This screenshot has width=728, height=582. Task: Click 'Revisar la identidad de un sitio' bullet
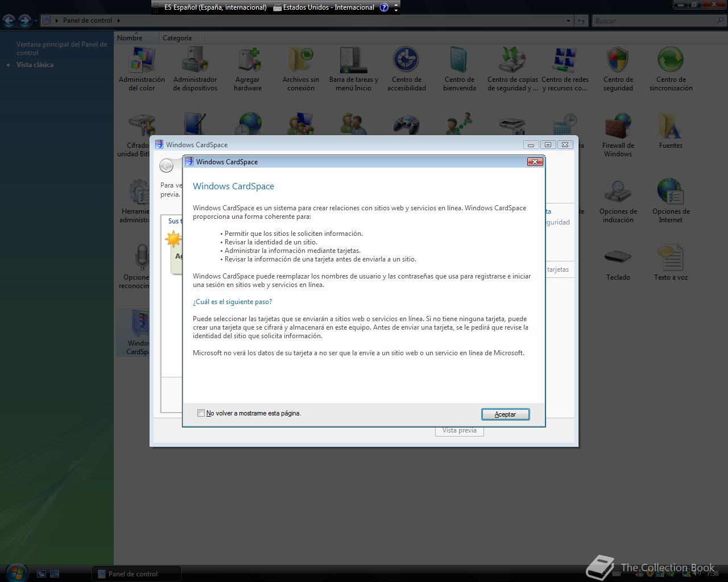pyautogui.click(x=271, y=242)
